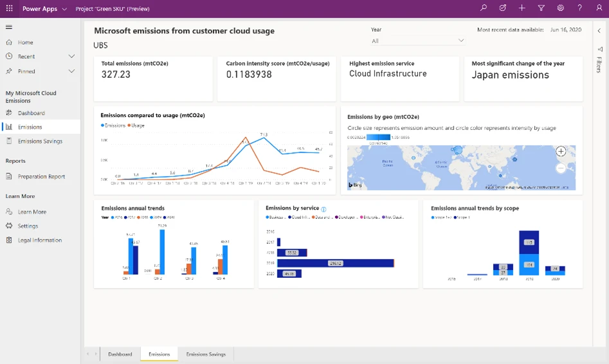This screenshot has width=609, height=364.
Task: Expand the Recent section chevron
Action: [71, 57]
